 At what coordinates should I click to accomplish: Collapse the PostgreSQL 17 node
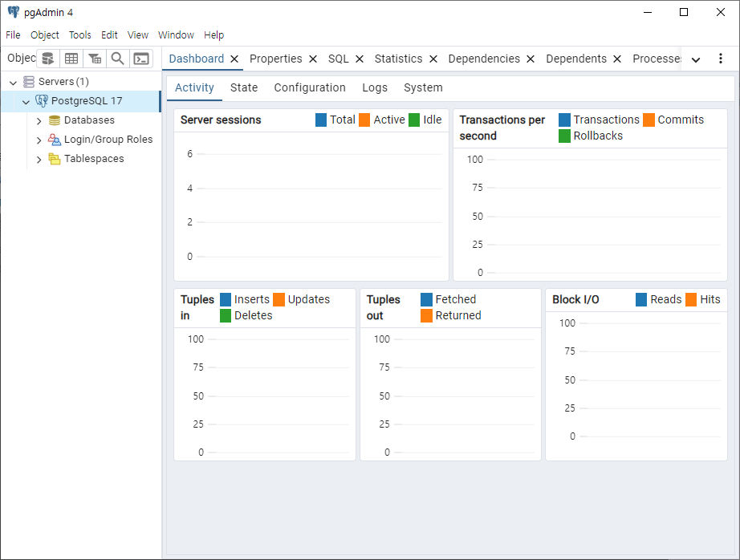[x=26, y=102]
